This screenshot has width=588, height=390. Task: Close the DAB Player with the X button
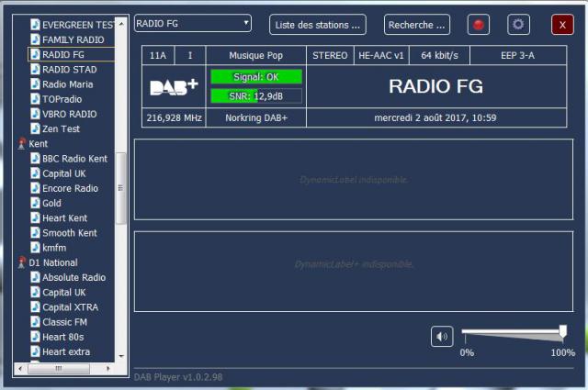562,25
